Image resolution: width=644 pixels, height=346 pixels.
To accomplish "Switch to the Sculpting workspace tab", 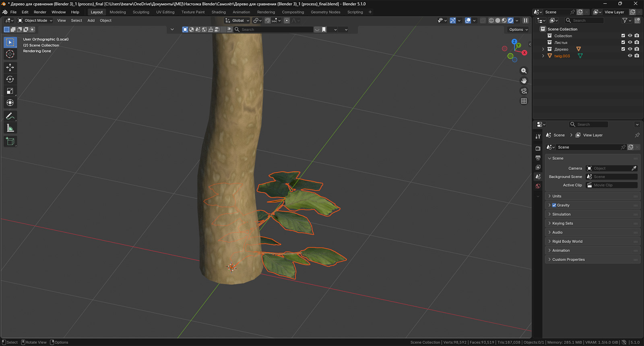I will point(141,12).
